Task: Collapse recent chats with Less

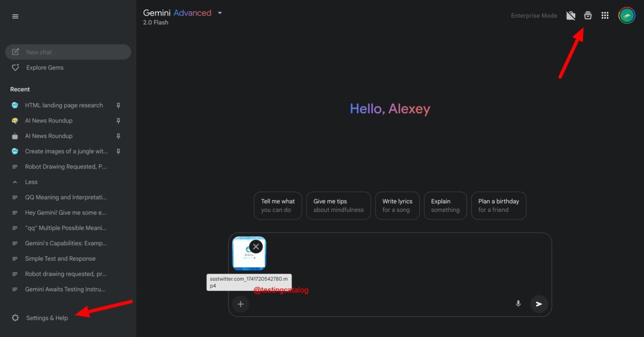Action: point(31,182)
